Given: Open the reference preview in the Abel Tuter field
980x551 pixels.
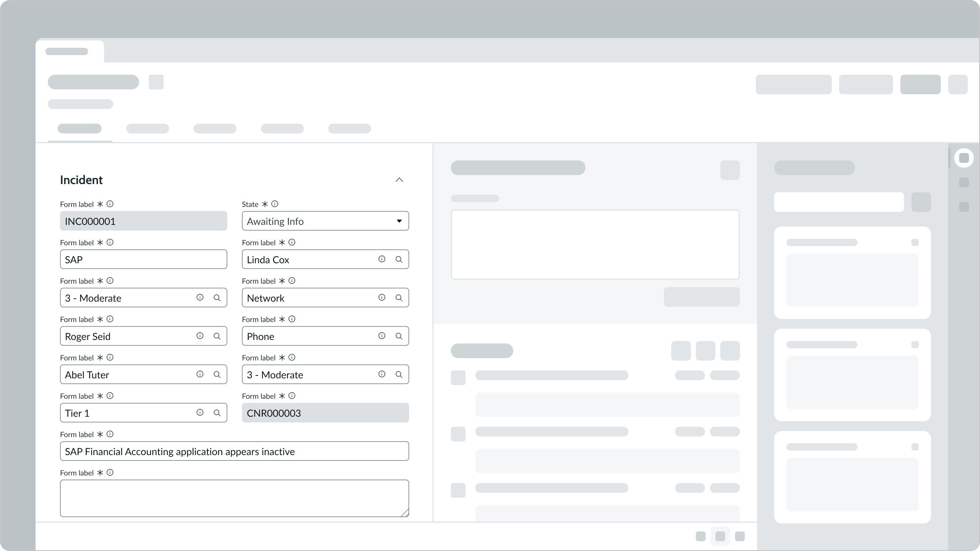Looking at the screenshot, I should coord(200,374).
